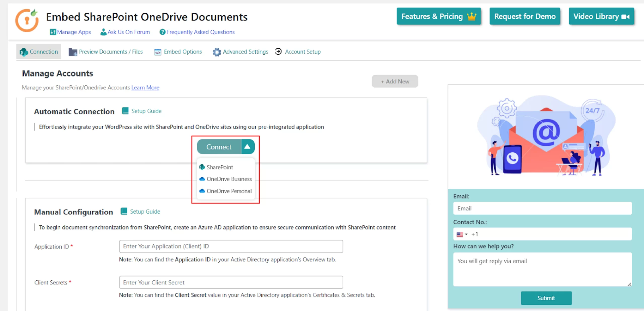
Task: Click the Advanced Settings gear icon
Action: pyautogui.click(x=217, y=52)
